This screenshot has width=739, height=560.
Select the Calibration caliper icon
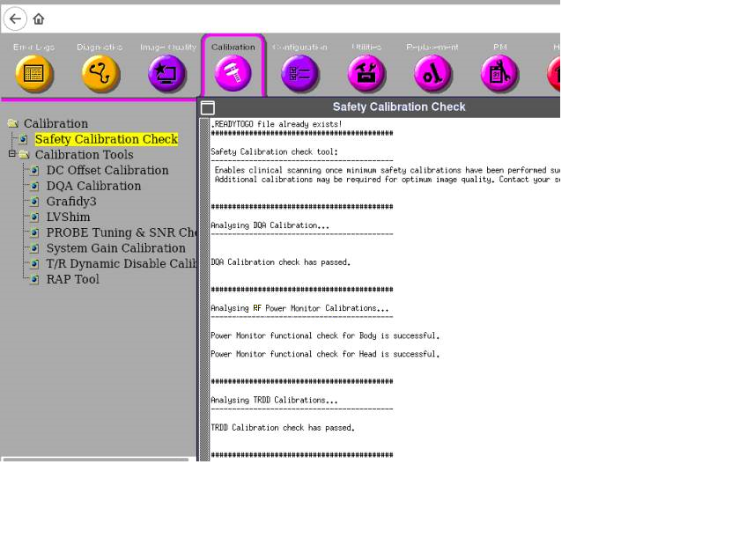[233, 76]
